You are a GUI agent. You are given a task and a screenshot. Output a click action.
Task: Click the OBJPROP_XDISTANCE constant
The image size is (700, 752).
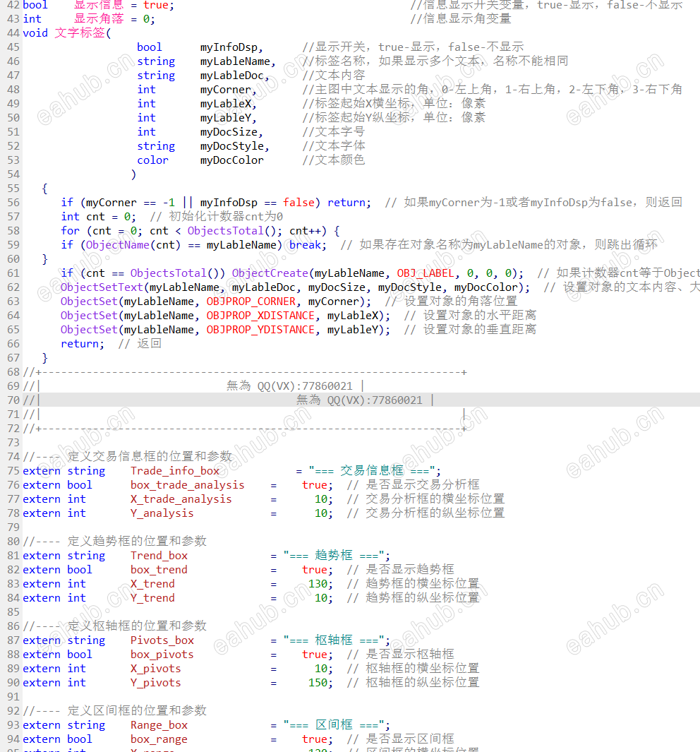pyautogui.click(x=260, y=316)
